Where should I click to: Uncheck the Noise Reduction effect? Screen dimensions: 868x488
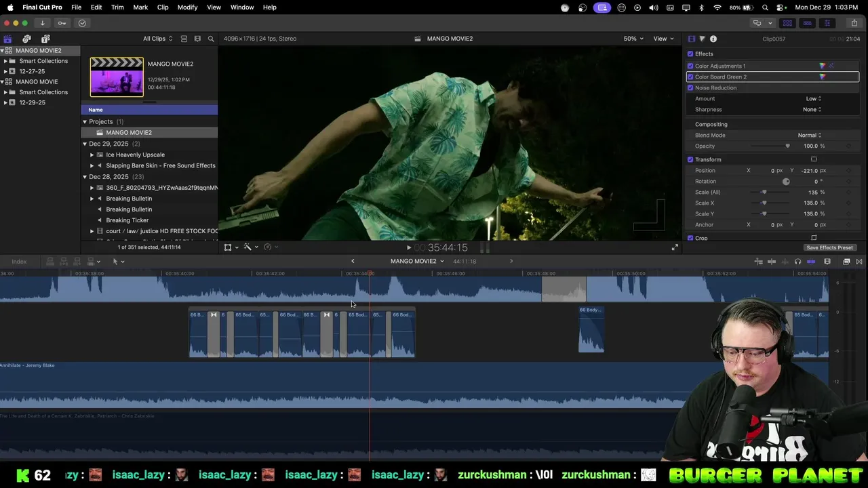[690, 88]
